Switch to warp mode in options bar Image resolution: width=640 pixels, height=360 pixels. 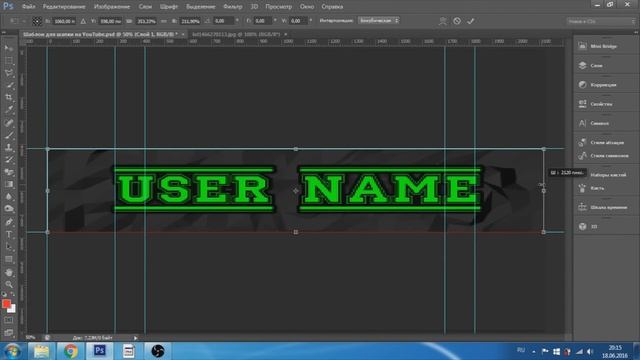[x=442, y=21]
